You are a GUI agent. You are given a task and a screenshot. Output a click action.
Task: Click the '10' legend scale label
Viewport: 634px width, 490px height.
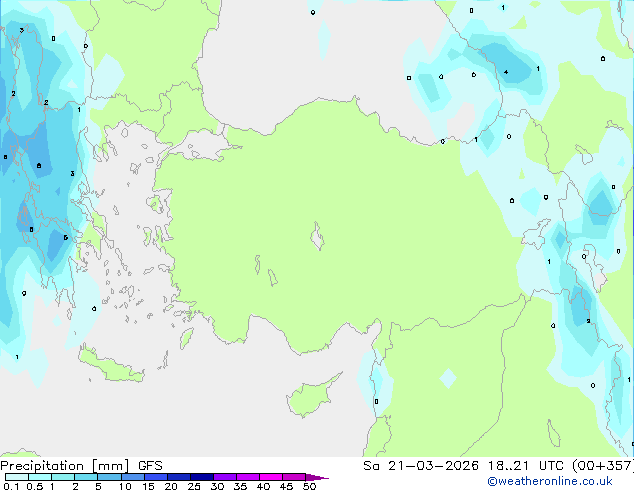coord(125,486)
